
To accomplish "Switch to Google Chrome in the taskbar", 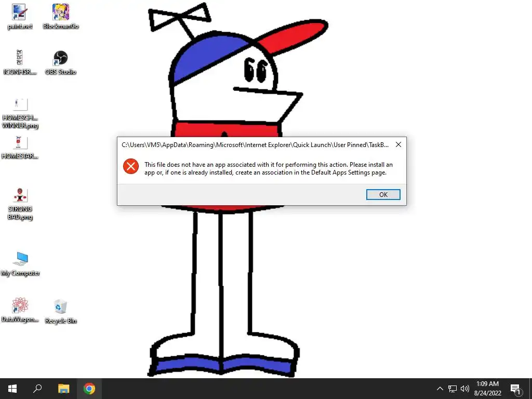I will [x=89, y=389].
